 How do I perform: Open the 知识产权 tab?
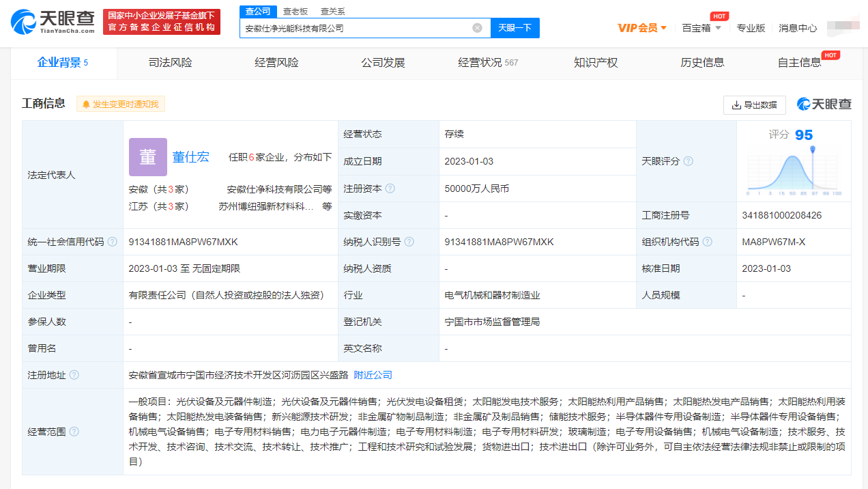point(596,63)
